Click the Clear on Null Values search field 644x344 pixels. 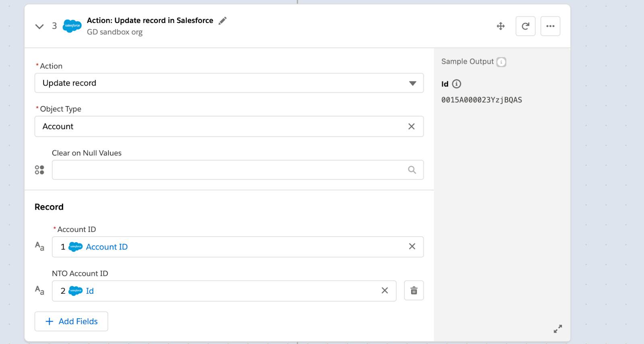pyautogui.click(x=237, y=170)
